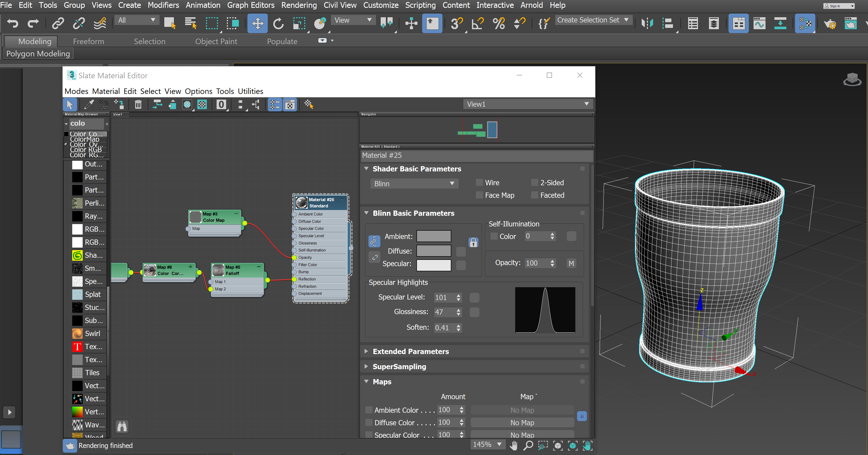This screenshot has width=868, height=455.
Task: Open the Blinn shader dropdown
Action: (x=414, y=184)
